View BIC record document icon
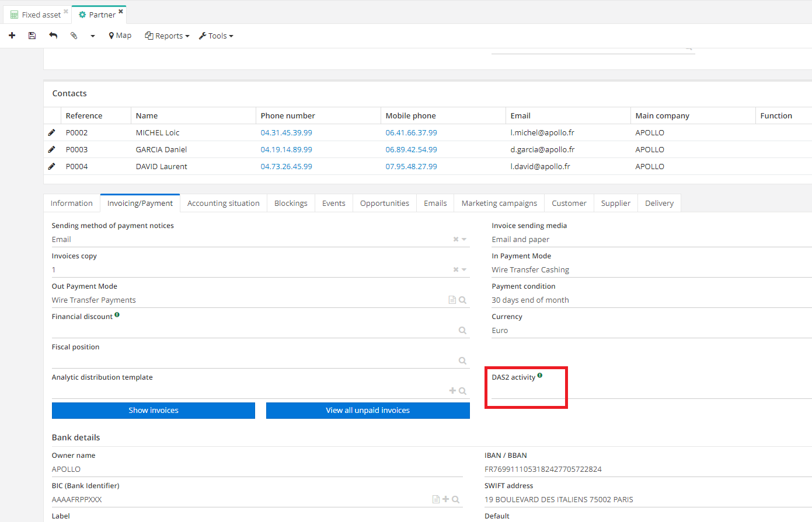 [435, 499]
